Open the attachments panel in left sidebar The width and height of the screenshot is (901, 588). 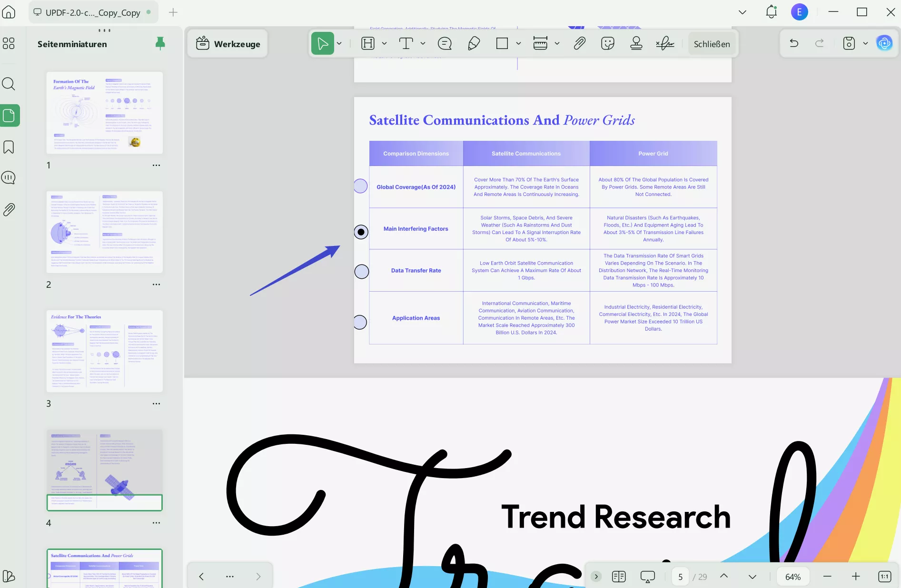(9, 209)
